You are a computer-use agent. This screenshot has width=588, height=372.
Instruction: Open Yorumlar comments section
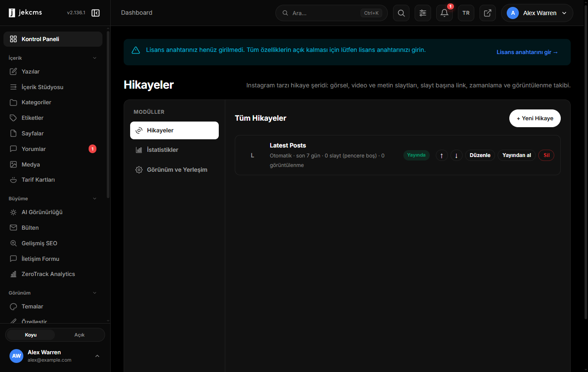53,149
